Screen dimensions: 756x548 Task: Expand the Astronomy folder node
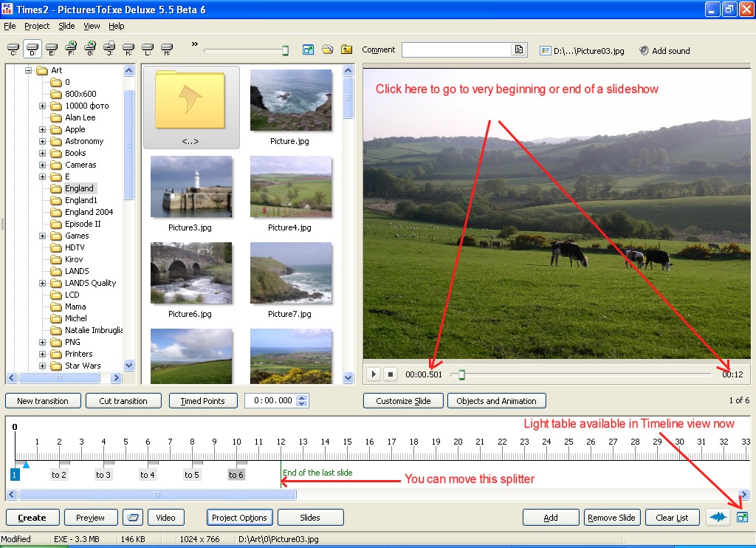click(42, 141)
